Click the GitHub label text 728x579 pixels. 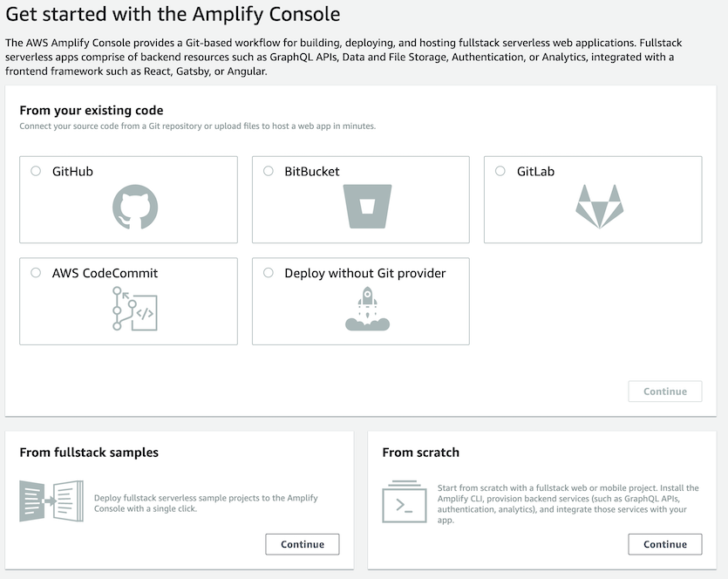[72, 171]
